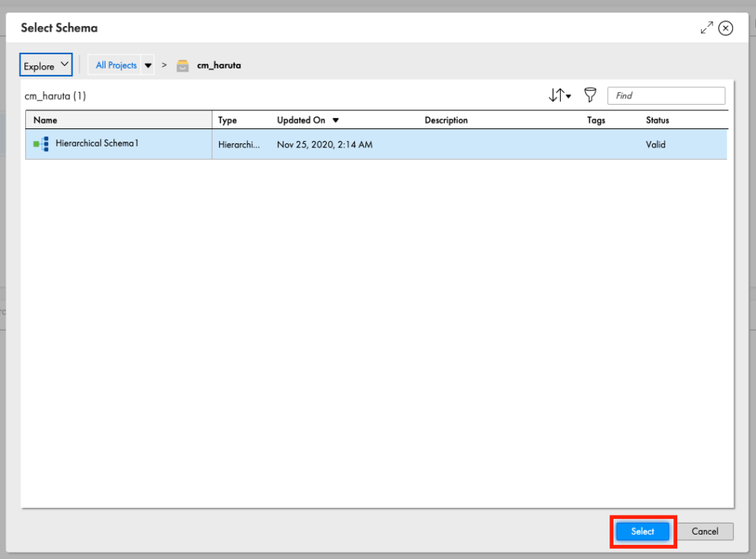The image size is (756, 559).
Task: Open the Explore dropdown
Action: 46,65
